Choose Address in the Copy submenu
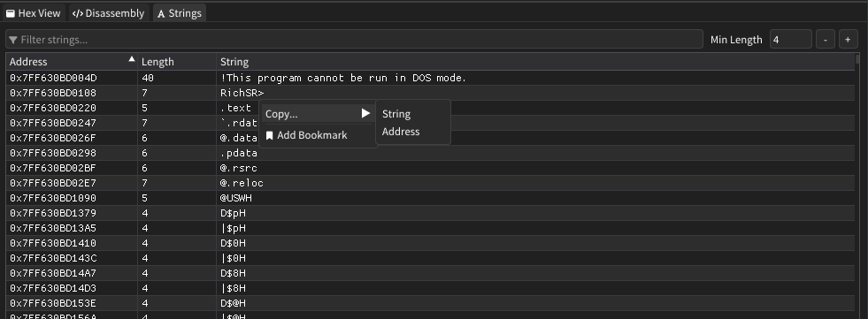 401,132
